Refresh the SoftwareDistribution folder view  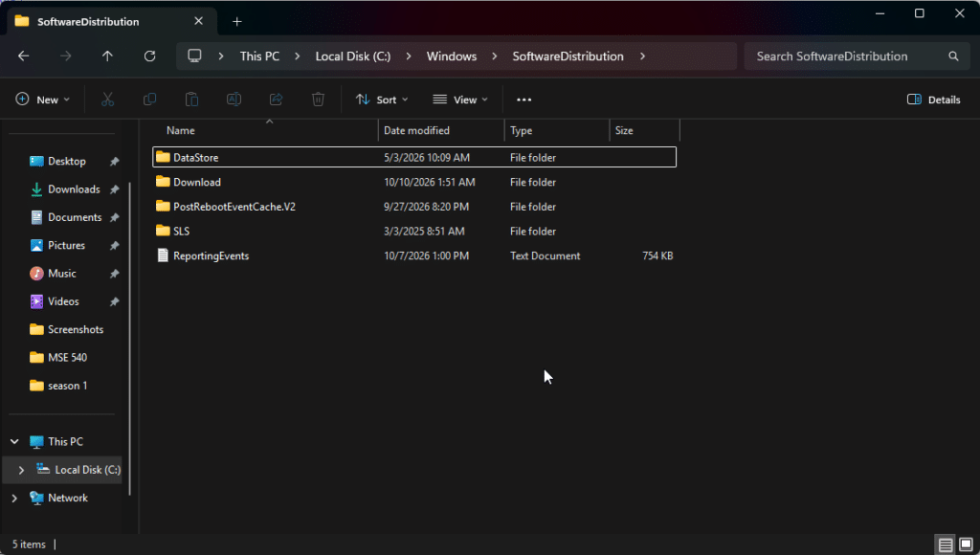[x=150, y=56]
